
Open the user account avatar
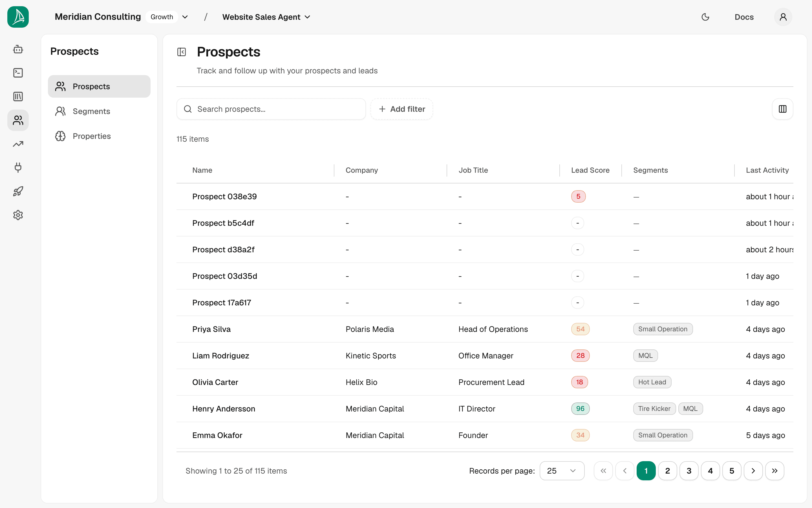pyautogui.click(x=783, y=17)
